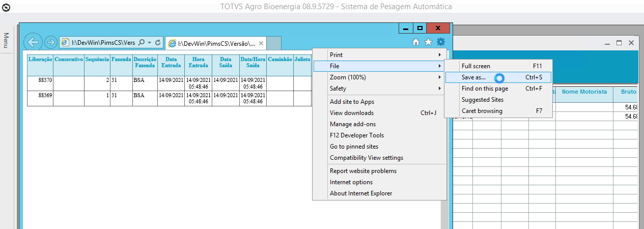The width and height of the screenshot is (644, 229).
Task: Open a new blank browser tab
Action: pos(274,44)
